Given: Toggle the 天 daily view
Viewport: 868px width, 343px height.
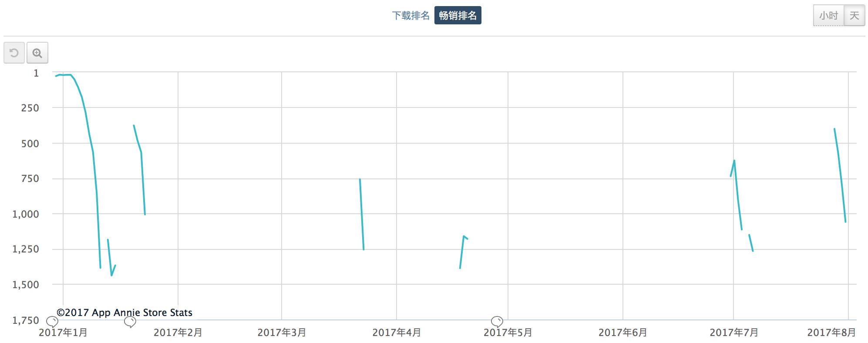Looking at the screenshot, I should point(854,16).
